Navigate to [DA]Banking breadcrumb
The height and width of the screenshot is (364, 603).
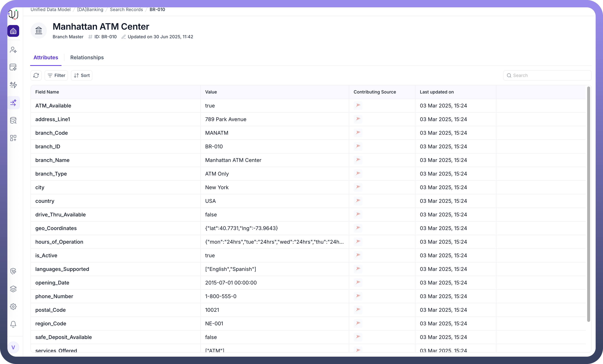[x=90, y=10]
